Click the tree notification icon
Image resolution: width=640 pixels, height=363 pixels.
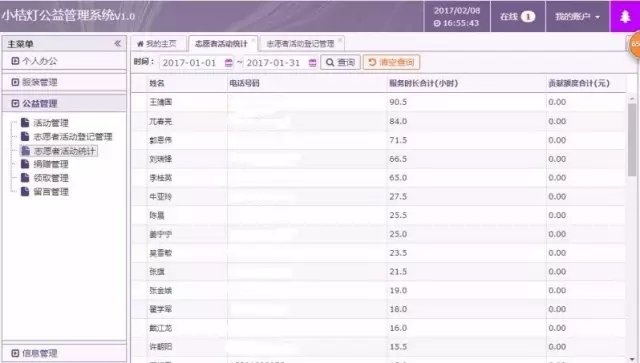coord(625,16)
